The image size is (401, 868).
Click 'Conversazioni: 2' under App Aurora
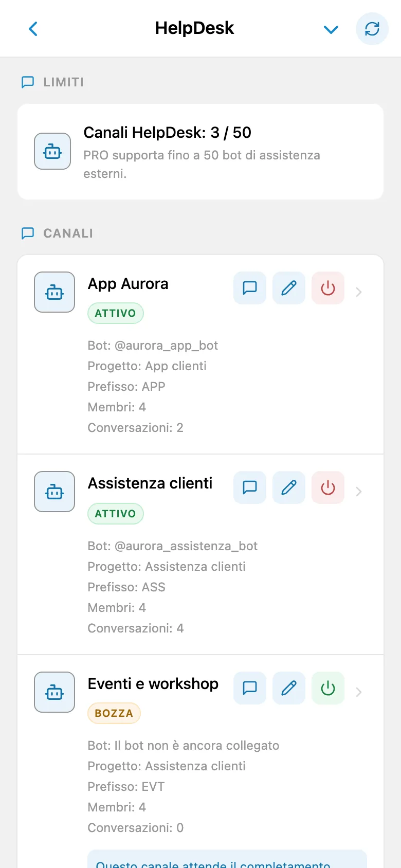coord(136,428)
